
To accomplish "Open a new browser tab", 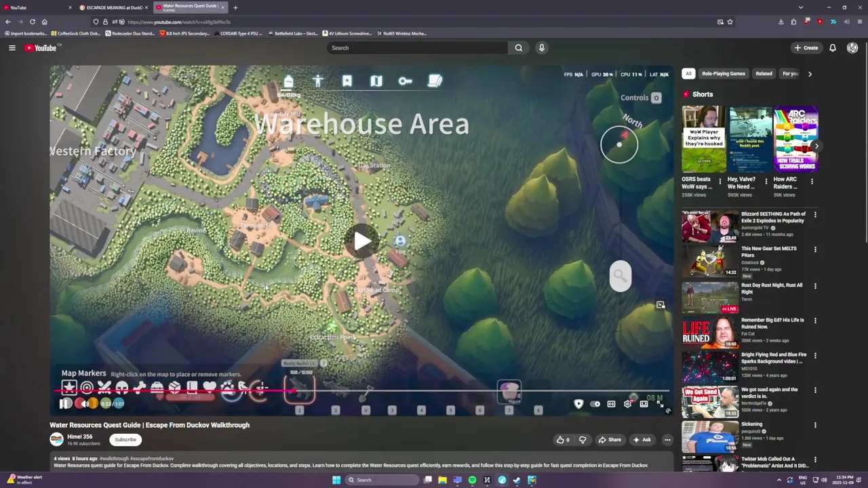I will pos(235,7).
